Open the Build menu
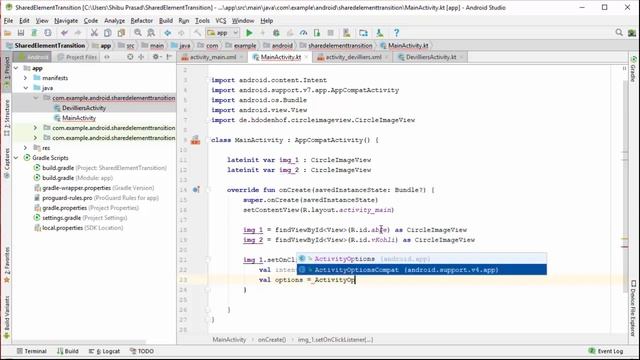 [166, 20]
